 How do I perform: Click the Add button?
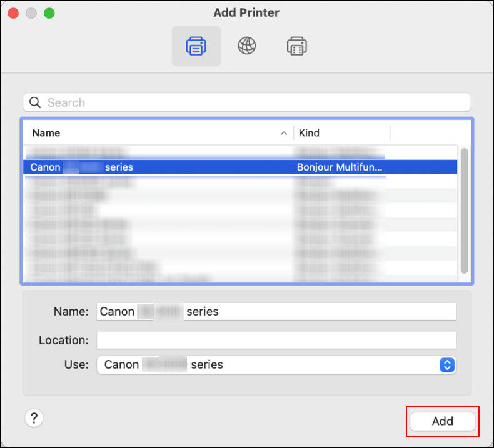[442, 421]
